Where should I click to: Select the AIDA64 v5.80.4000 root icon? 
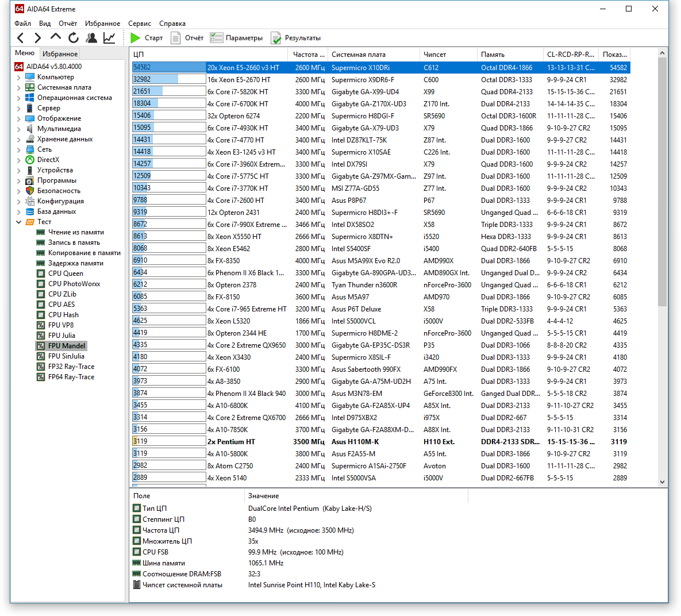[18, 67]
